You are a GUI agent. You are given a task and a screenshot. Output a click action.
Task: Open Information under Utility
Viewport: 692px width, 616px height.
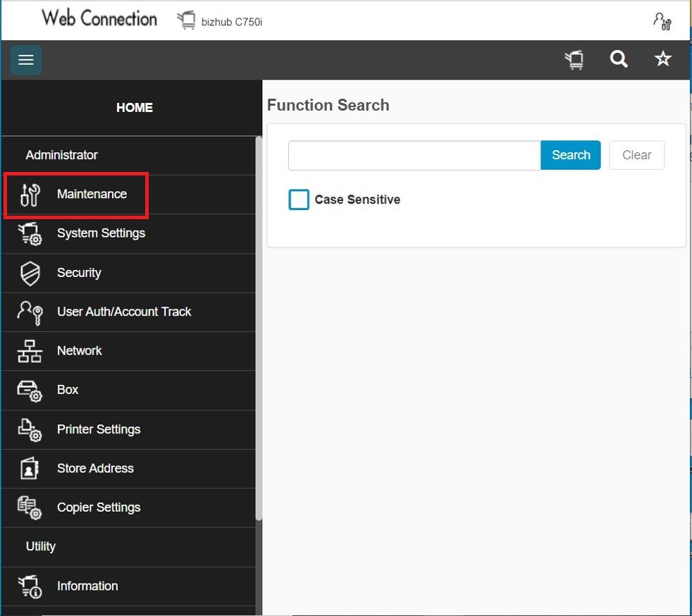[87, 586]
